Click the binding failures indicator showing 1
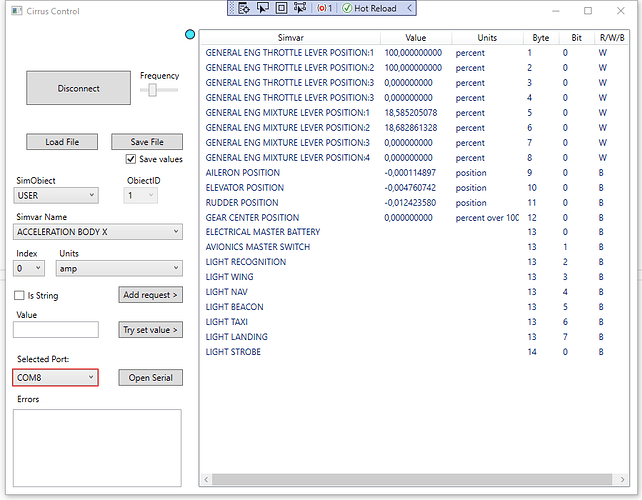 coord(324,8)
